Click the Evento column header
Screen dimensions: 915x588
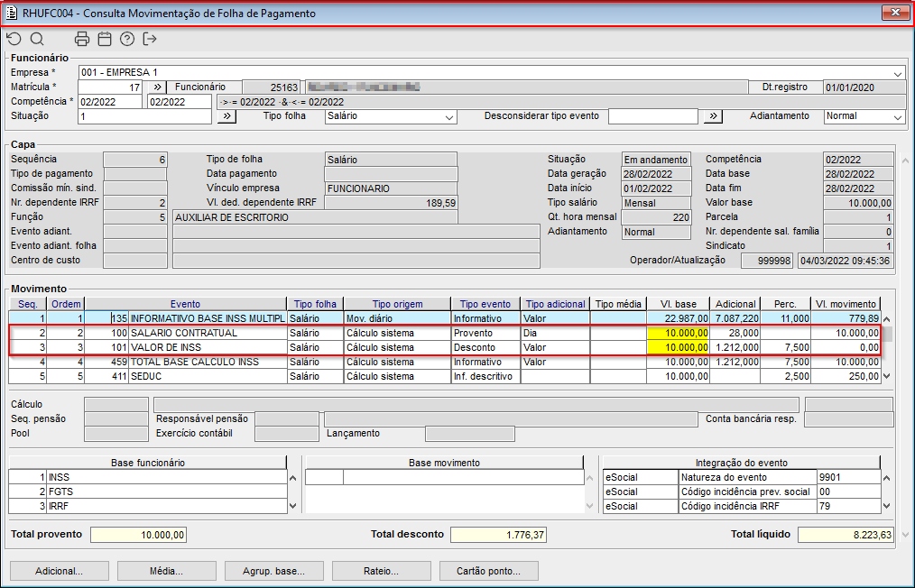185,304
